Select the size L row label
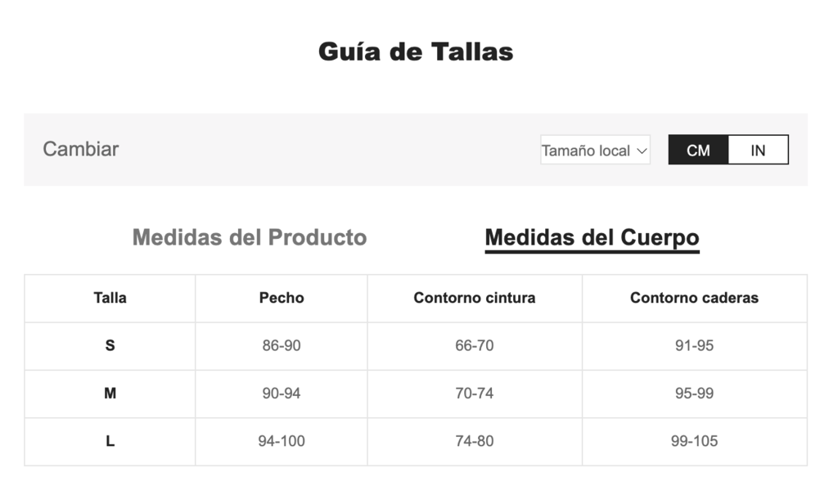 (110, 441)
